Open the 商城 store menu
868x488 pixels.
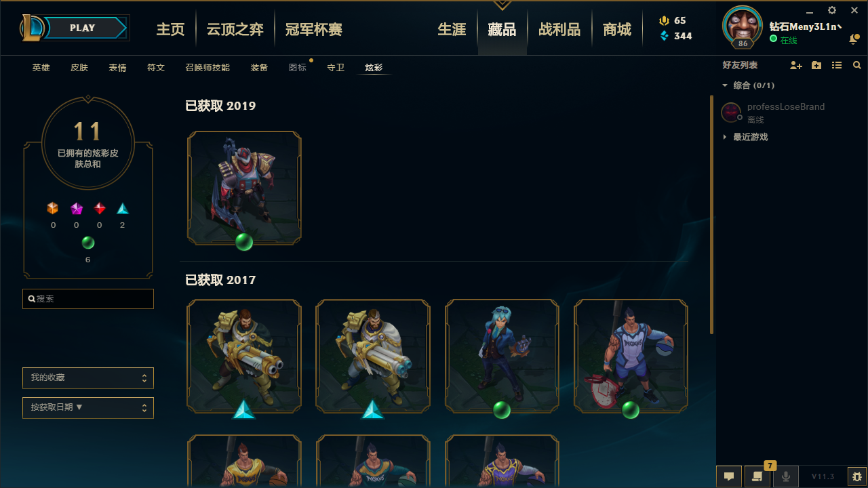(617, 29)
